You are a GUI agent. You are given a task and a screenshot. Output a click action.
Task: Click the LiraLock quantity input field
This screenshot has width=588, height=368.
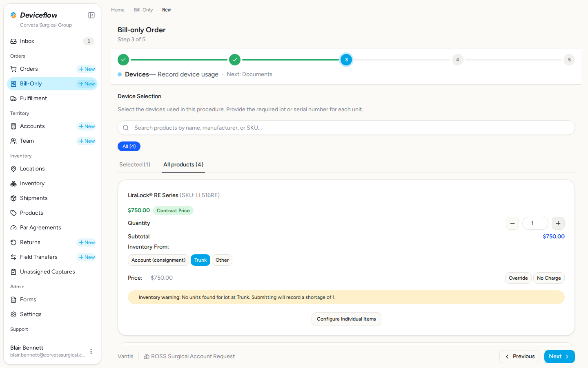click(x=535, y=223)
